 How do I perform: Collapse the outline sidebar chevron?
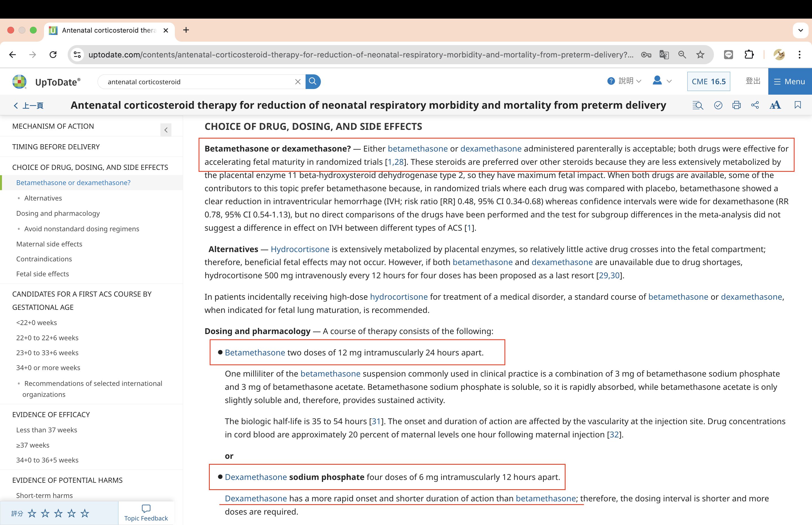pos(166,130)
